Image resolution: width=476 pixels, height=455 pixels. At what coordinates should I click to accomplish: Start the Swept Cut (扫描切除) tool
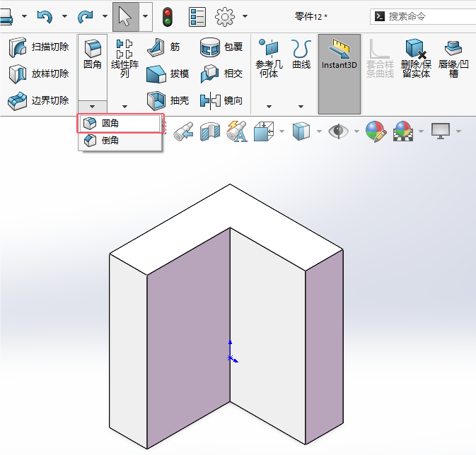[39, 47]
